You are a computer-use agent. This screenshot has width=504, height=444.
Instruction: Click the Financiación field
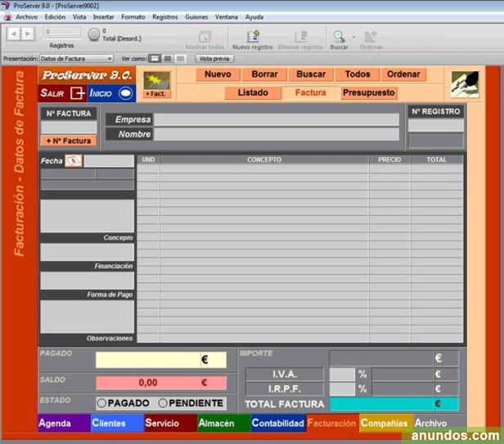click(87, 252)
